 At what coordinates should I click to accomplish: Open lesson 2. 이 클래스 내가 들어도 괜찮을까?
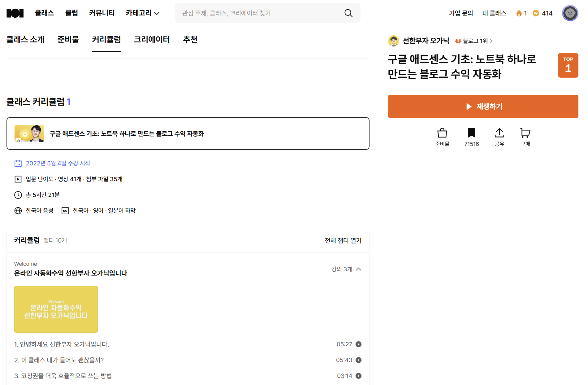pyautogui.click(x=59, y=360)
